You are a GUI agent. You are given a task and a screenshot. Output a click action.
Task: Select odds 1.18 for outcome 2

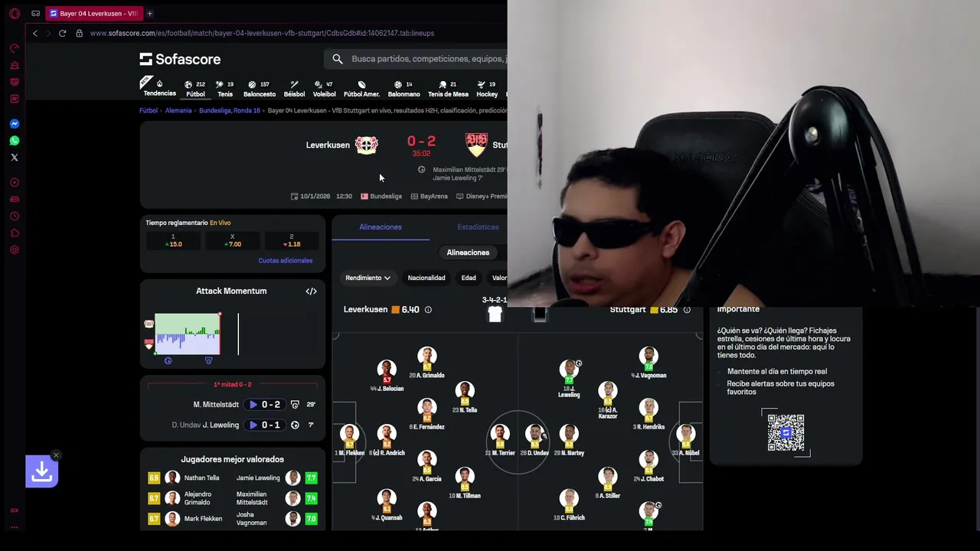coord(292,240)
